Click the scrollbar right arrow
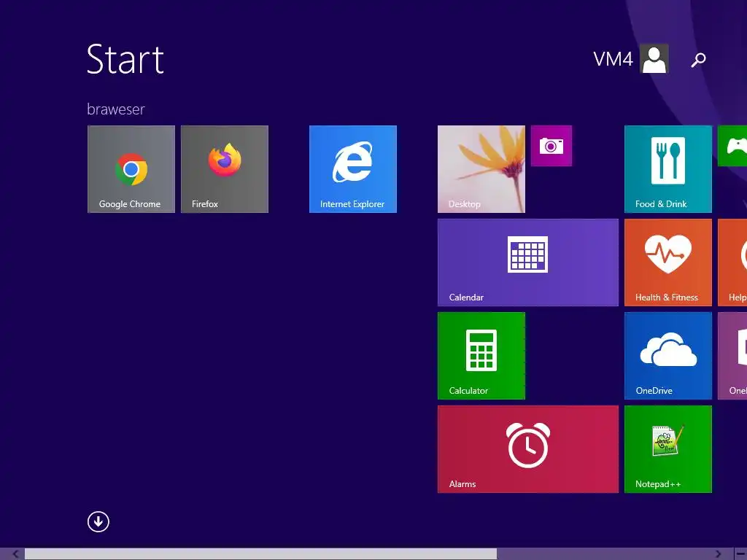The height and width of the screenshot is (560, 747). pyautogui.click(x=719, y=554)
